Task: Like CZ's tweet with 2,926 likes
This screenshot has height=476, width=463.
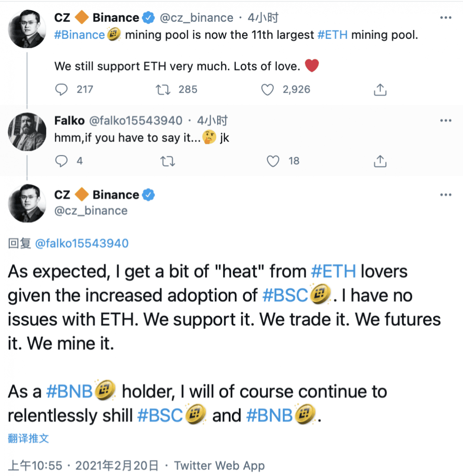Action: click(x=268, y=89)
